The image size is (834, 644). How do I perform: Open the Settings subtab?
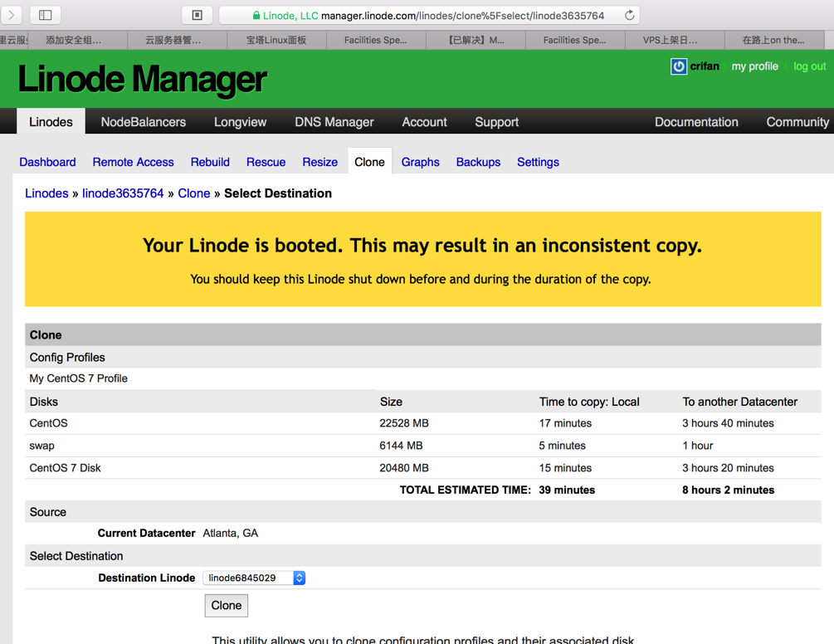click(538, 162)
